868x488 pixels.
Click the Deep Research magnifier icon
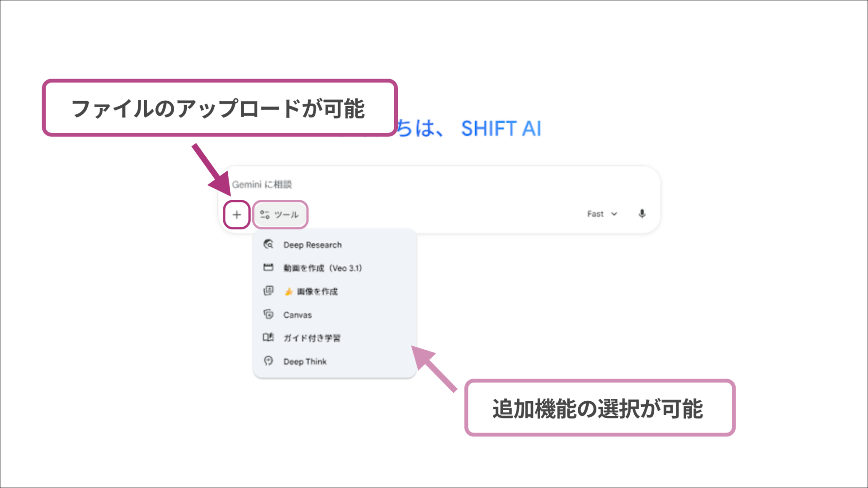(268, 244)
